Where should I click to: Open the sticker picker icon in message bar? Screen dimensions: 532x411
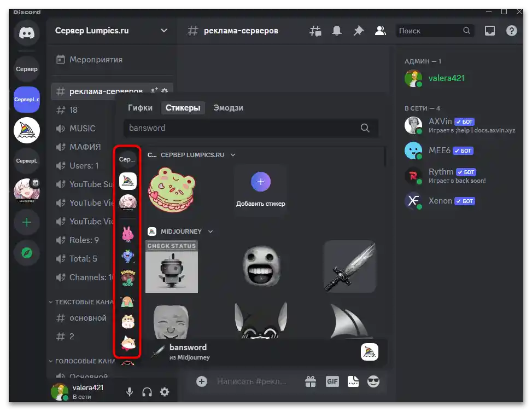(353, 381)
